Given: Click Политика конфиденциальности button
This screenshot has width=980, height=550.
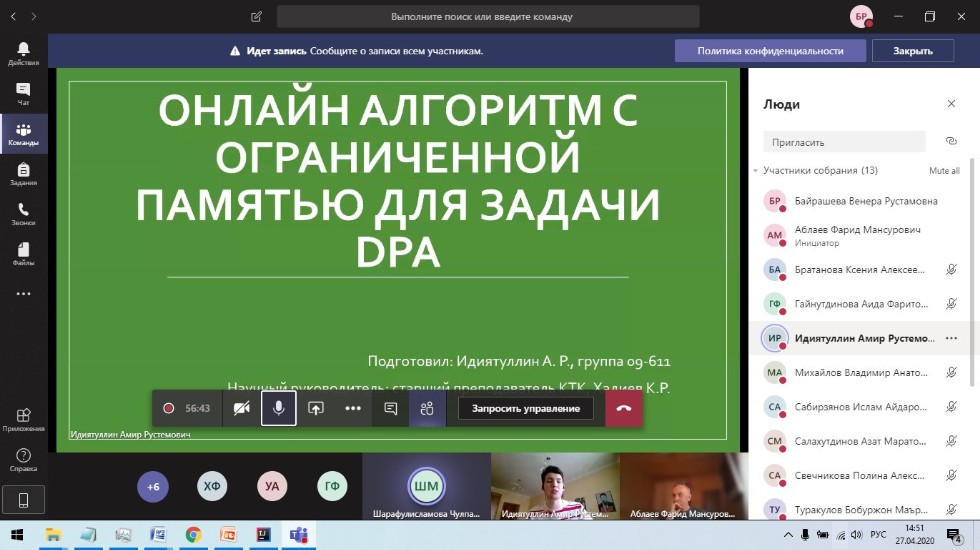Looking at the screenshot, I should tap(770, 51).
